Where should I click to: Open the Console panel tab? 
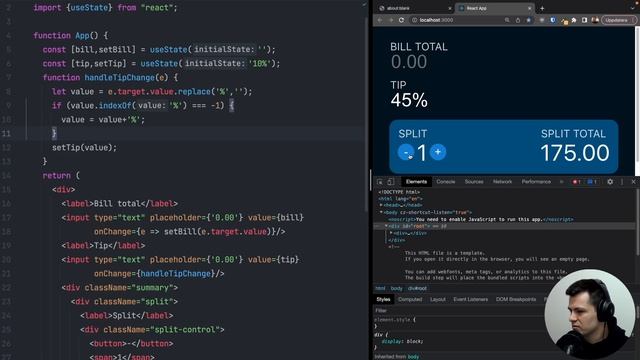pyautogui.click(x=446, y=182)
